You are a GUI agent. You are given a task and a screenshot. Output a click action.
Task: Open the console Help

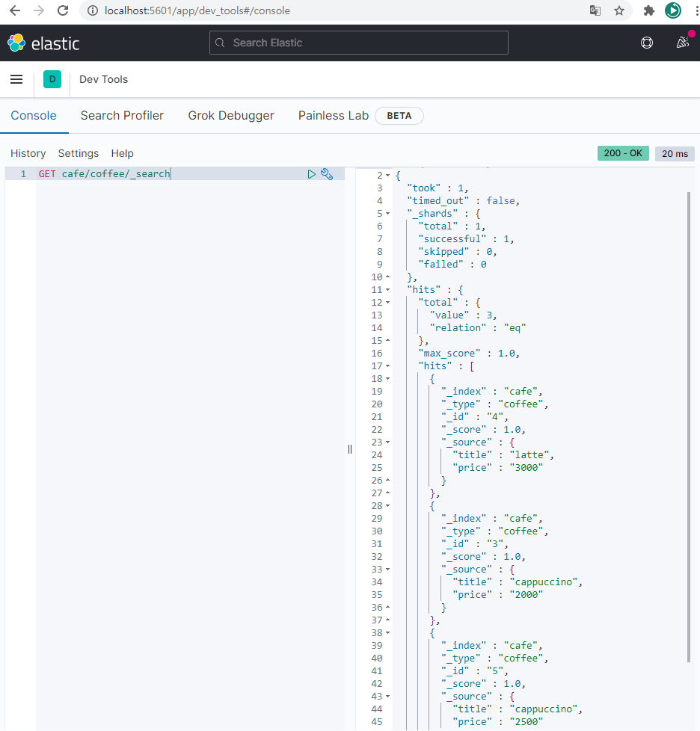(x=122, y=153)
